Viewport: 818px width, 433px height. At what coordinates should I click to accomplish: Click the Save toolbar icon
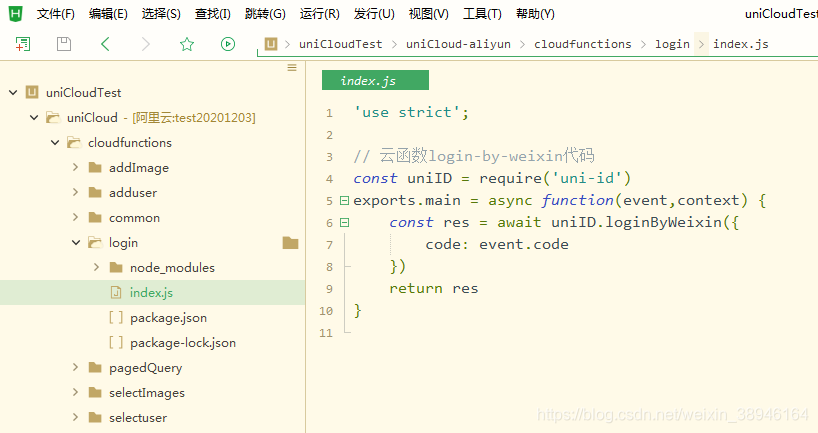pos(64,44)
